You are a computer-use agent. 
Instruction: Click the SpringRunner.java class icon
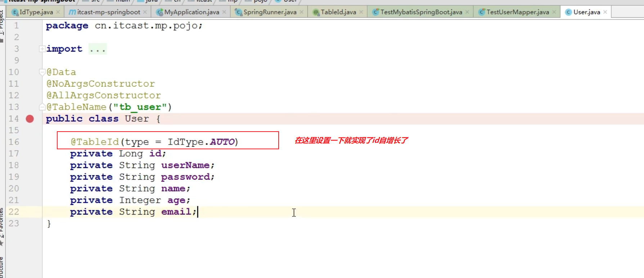pyautogui.click(x=238, y=12)
